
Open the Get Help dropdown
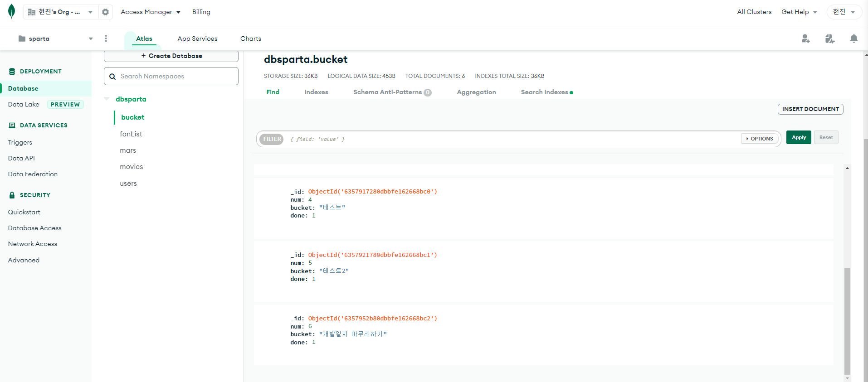click(x=799, y=12)
